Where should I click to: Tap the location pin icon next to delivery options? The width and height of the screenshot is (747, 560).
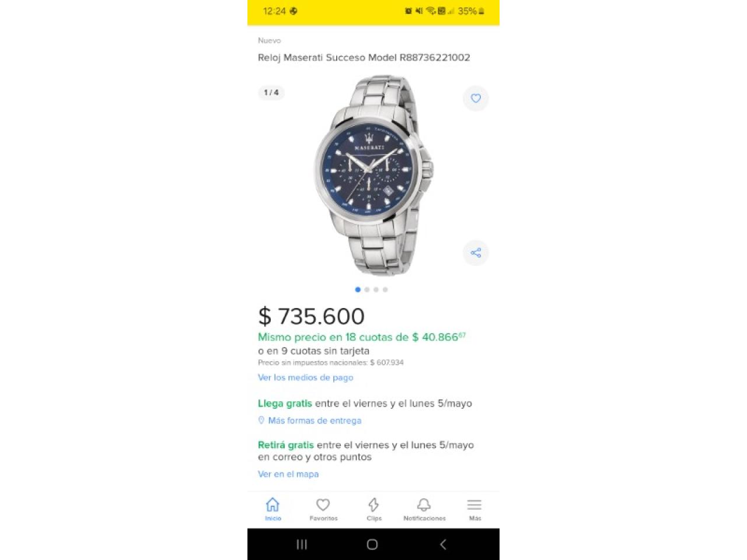coord(261,420)
